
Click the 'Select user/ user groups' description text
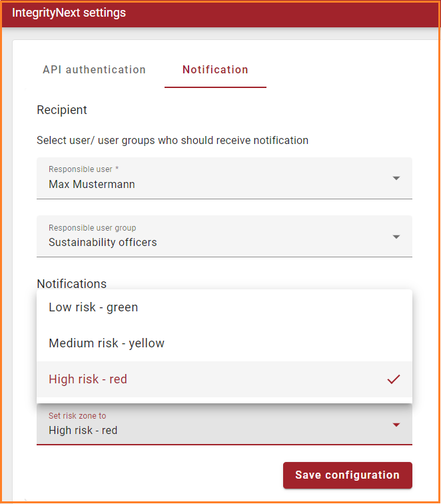[x=173, y=141]
